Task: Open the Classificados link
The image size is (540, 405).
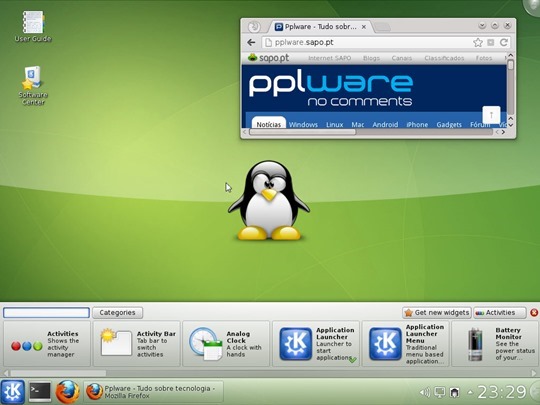Action: (444, 58)
